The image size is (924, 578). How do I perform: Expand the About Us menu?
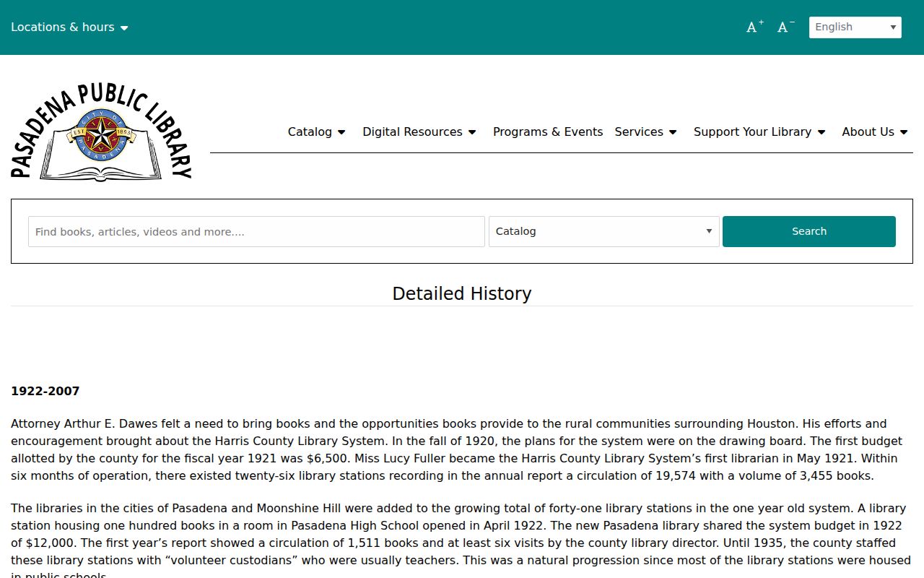coord(876,131)
